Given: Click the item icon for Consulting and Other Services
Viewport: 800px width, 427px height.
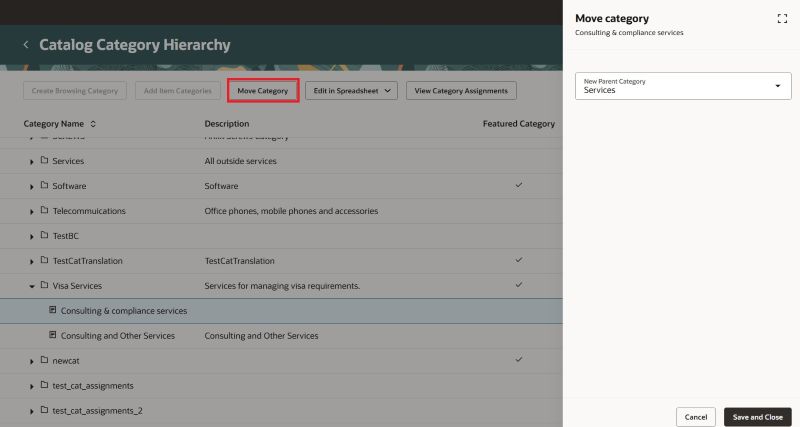Looking at the screenshot, I should (53, 335).
